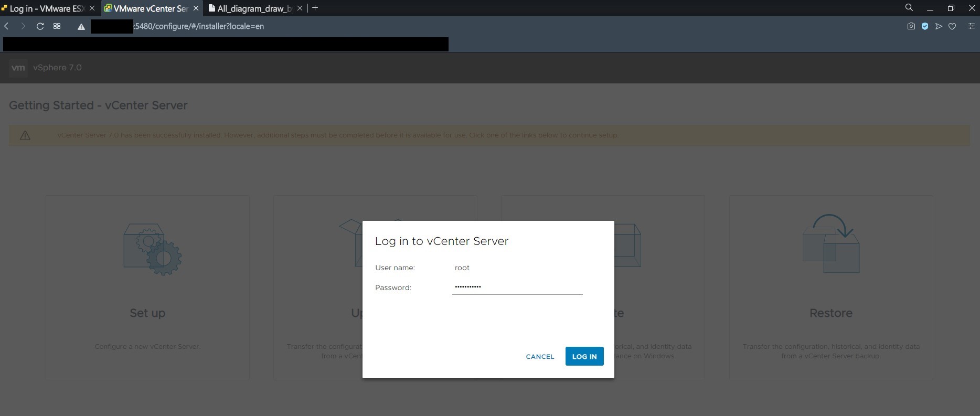Bookmark page with the heart icon

(952, 26)
